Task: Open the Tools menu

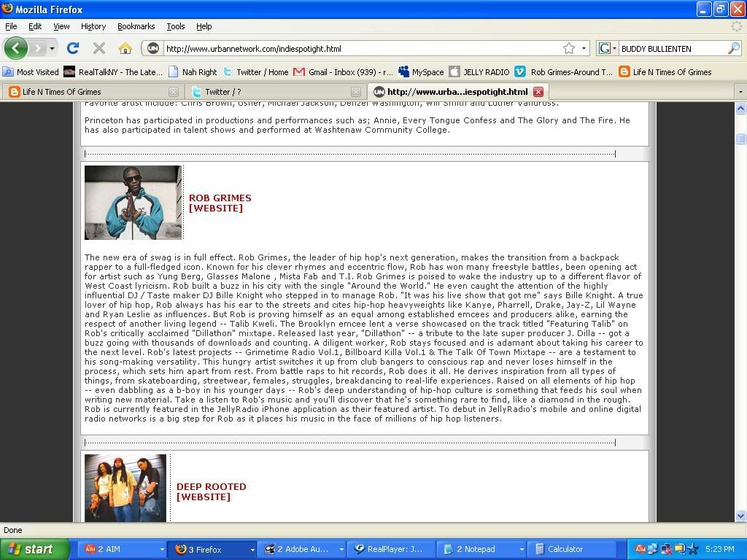Action: click(x=176, y=26)
